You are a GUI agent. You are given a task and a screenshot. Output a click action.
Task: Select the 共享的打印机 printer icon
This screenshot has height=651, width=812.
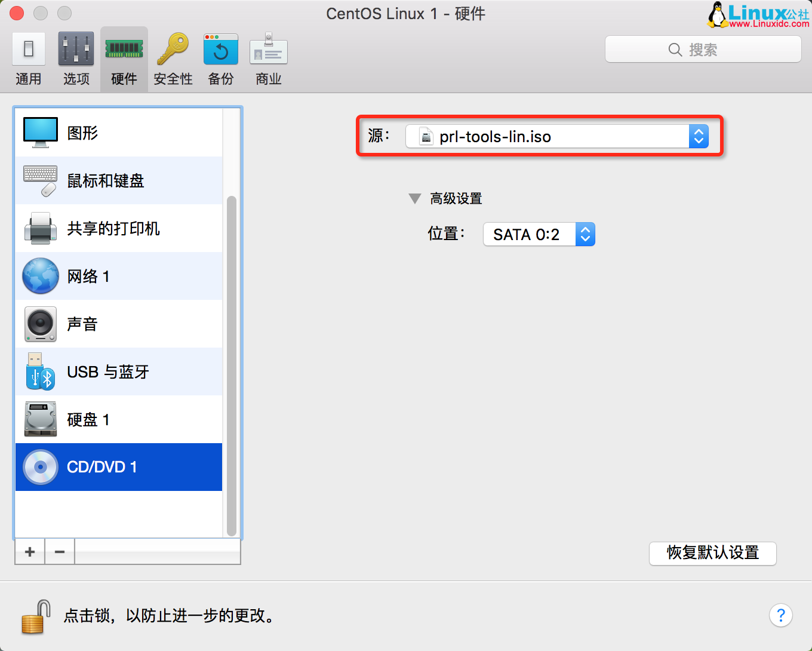41,228
